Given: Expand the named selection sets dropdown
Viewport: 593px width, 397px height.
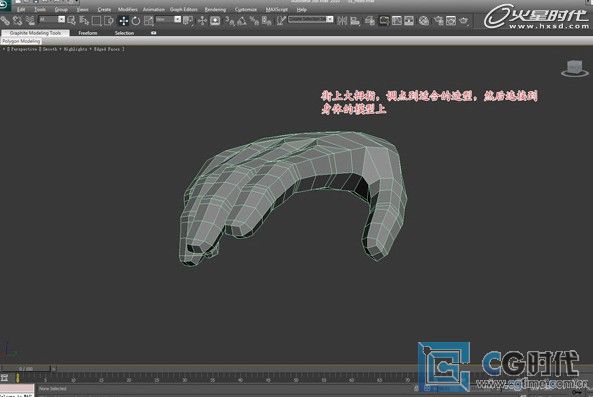Looking at the screenshot, I should pos(311,19).
